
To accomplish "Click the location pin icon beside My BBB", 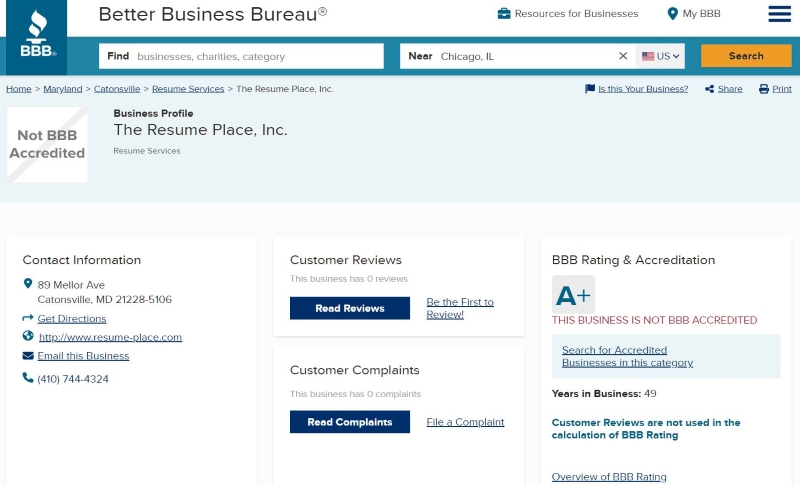I will pos(672,14).
